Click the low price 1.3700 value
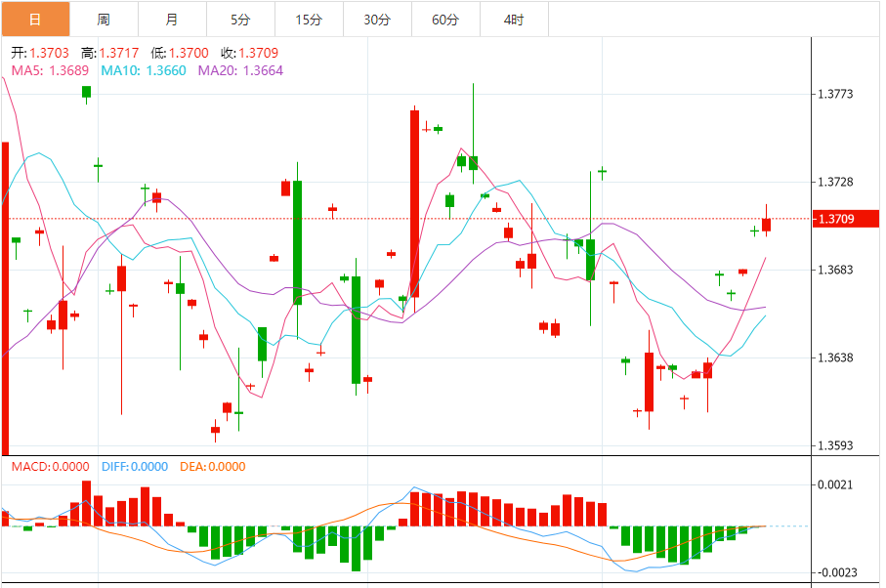This screenshot has height=588, width=886. pyautogui.click(x=189, y=53)
